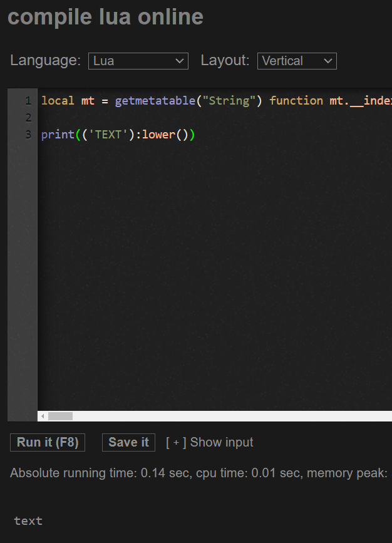Image resolution: width=392 pixels, height=543 pixels.
Task: Click the Absolute running time status line
Action: click(199, 473)
